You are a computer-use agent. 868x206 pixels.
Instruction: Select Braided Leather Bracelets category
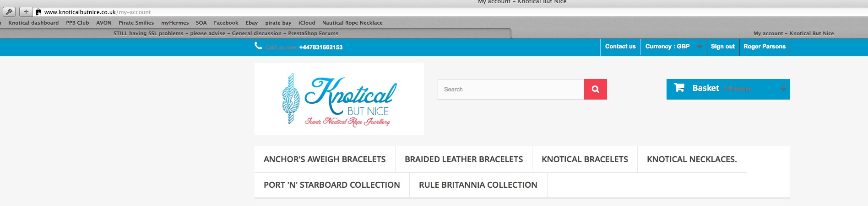[x=464, y=159]
